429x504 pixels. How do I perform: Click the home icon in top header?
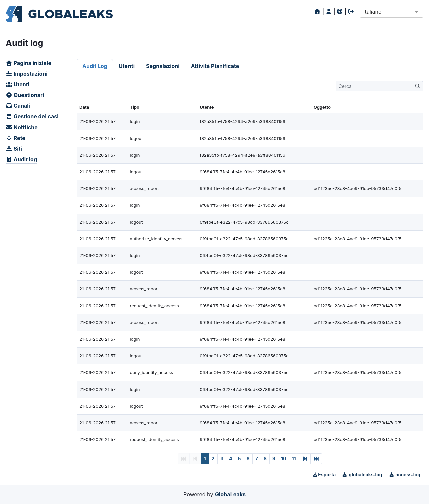(317, 12)
